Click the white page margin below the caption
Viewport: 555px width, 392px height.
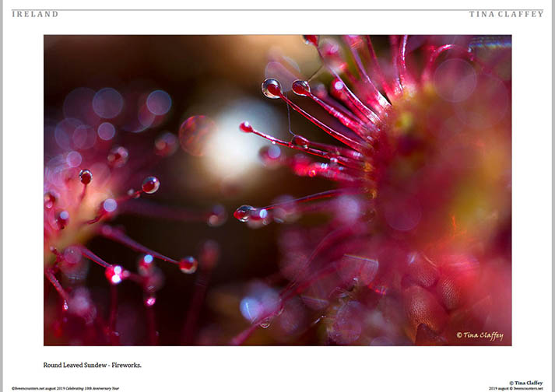pos(277,375)
